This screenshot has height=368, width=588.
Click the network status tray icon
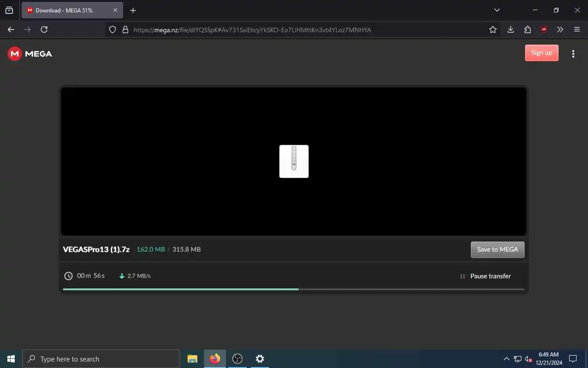pos(518,359)
